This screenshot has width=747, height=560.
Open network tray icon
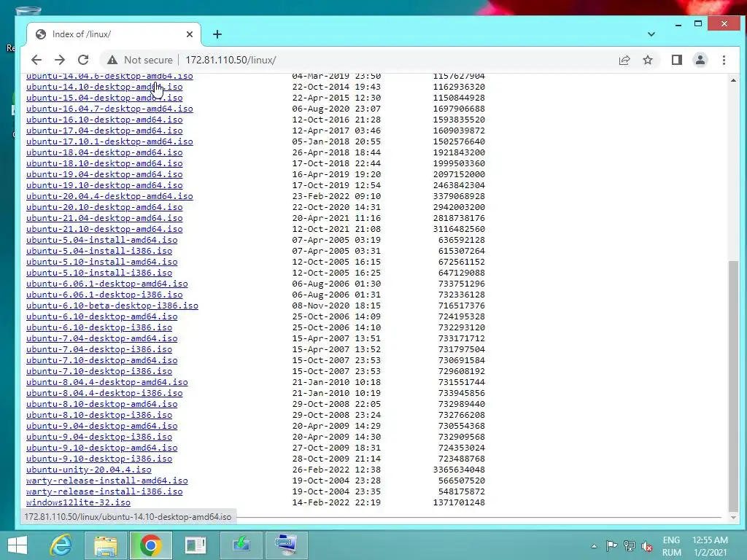(x=630, y=546)
